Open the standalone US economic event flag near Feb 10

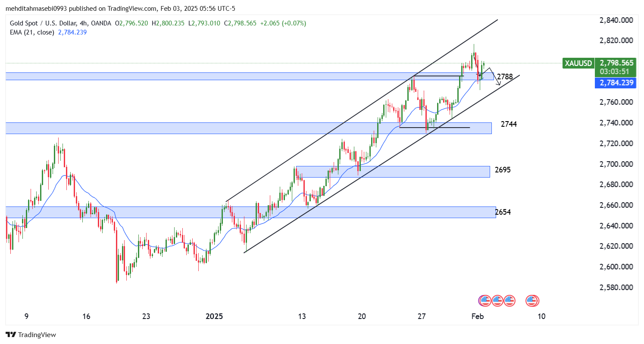pos(532,300)
